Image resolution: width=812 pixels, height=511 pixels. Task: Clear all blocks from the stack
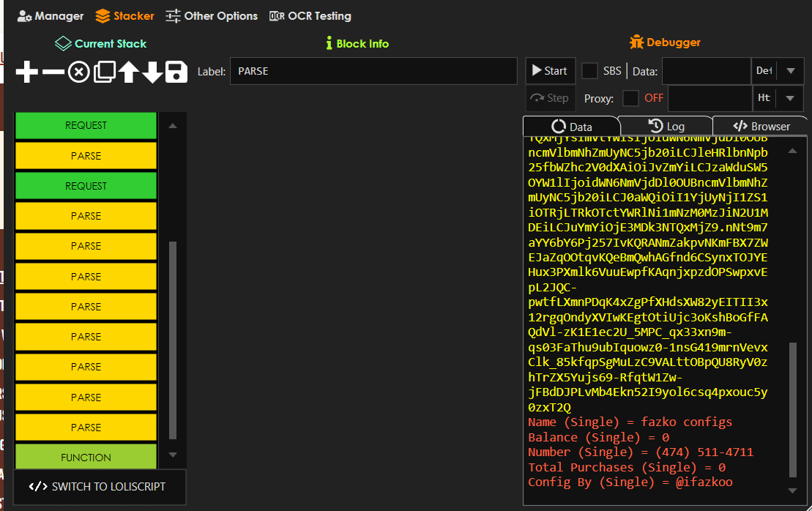(x=78, y=71)
